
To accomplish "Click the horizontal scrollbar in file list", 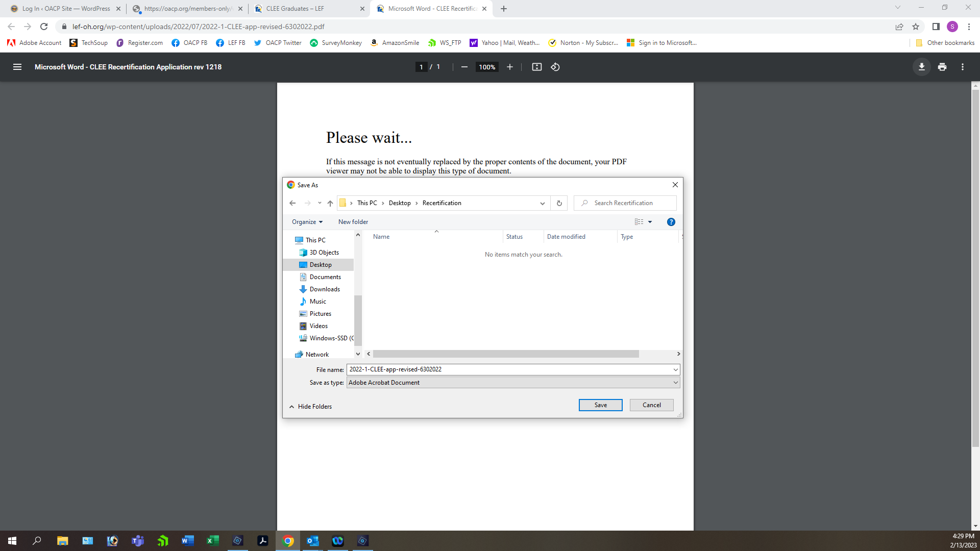I will (505, 354).
